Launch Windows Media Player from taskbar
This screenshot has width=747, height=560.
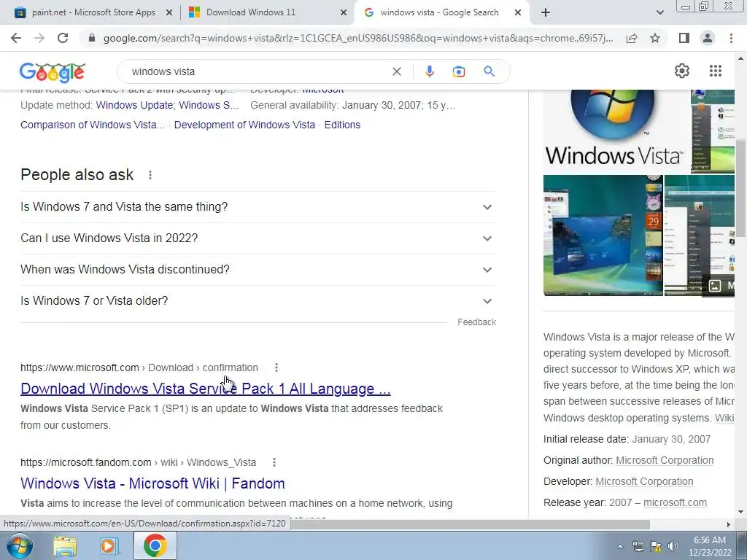(x=109, y=545)
